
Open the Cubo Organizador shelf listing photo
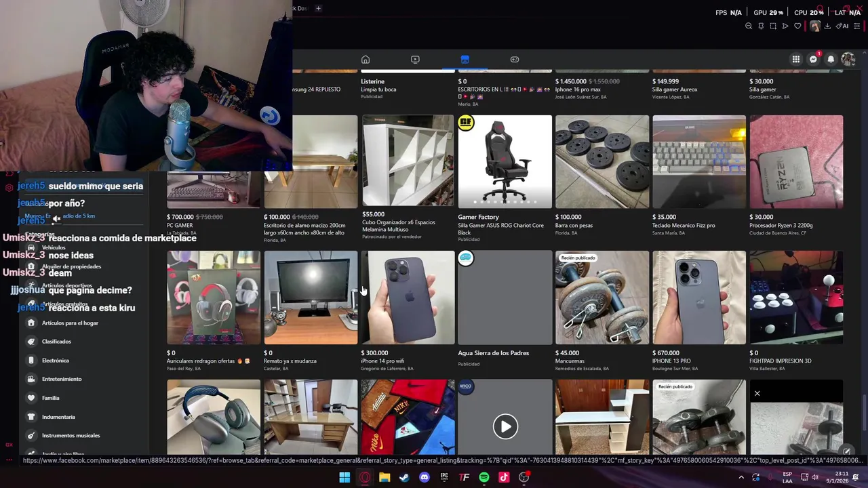[408, 161]
